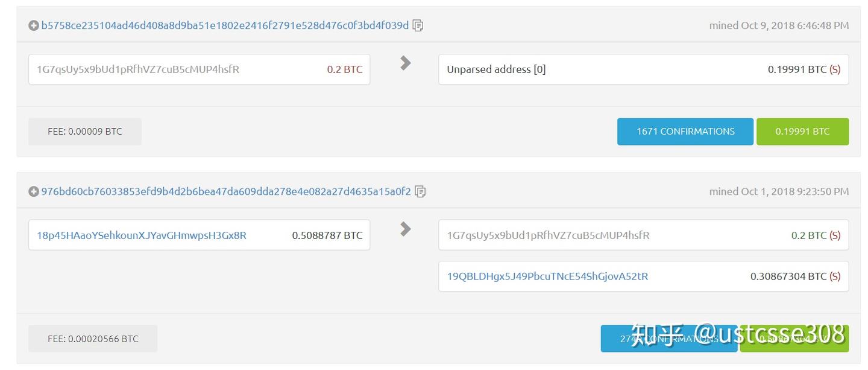
Task: Open output address 19QBLDHgx5J49Pbcu link
Action: [x=547, y=276]
